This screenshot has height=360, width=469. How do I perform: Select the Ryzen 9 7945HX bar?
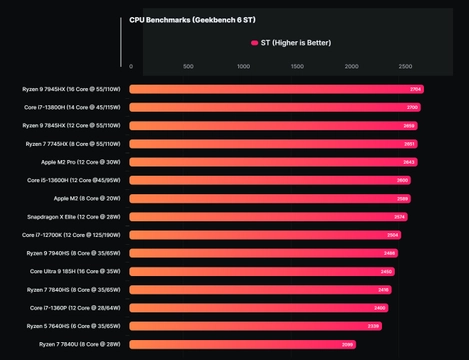(277, 89)
